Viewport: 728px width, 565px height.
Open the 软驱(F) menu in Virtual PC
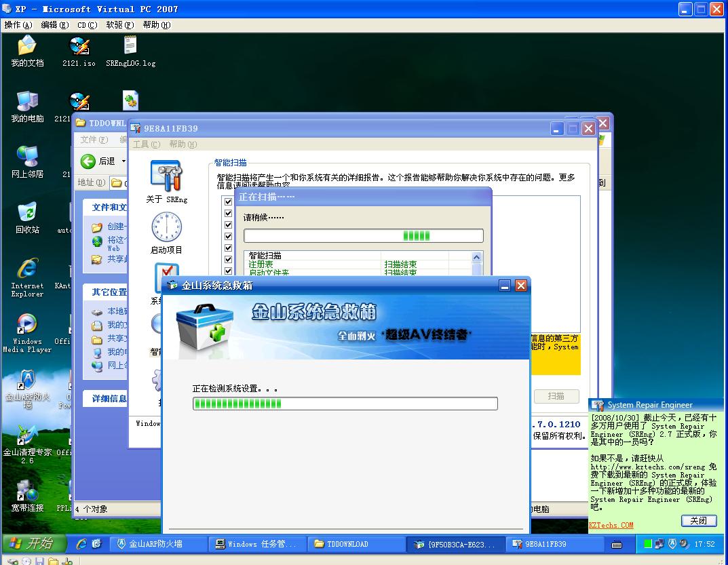[120, 25]
